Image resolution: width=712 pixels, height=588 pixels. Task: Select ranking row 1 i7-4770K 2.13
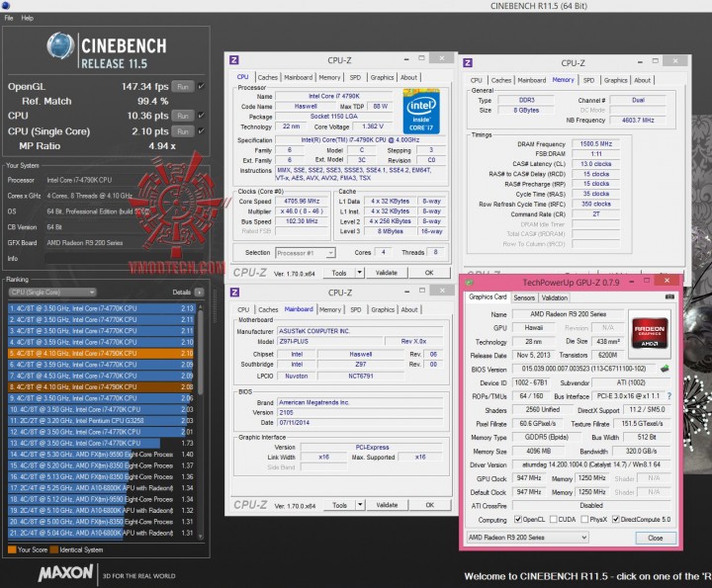click(x=102, y=308)
